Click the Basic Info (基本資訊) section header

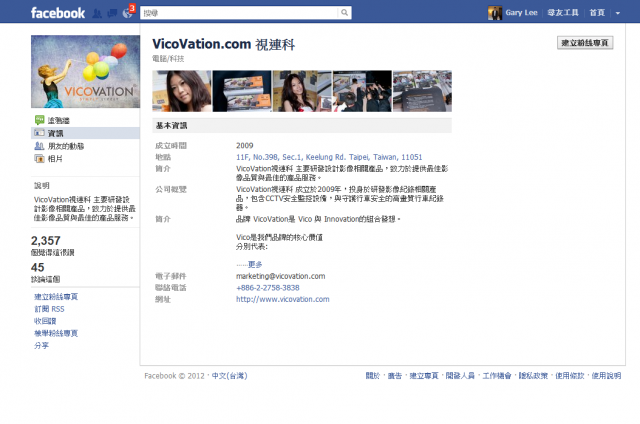pos(302,126)
